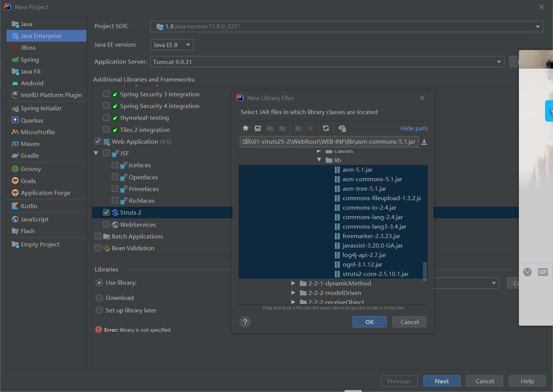The image size is (553, 392).
Task: Select Use library radio option
Action: click(x=99, y=283)
